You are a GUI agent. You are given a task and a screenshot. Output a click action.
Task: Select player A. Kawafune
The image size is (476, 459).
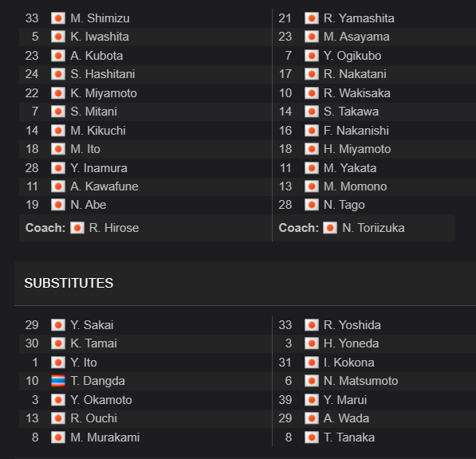click(x=104, y=186)
